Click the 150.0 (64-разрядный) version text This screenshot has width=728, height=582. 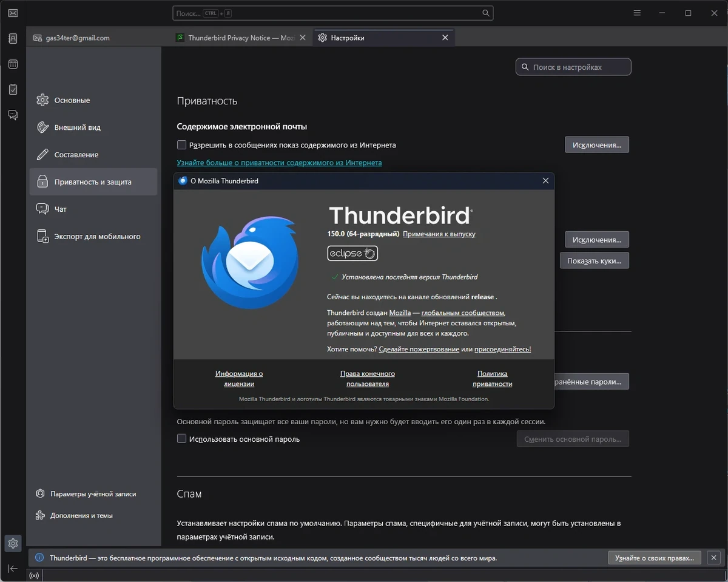[x=363, y=234]
